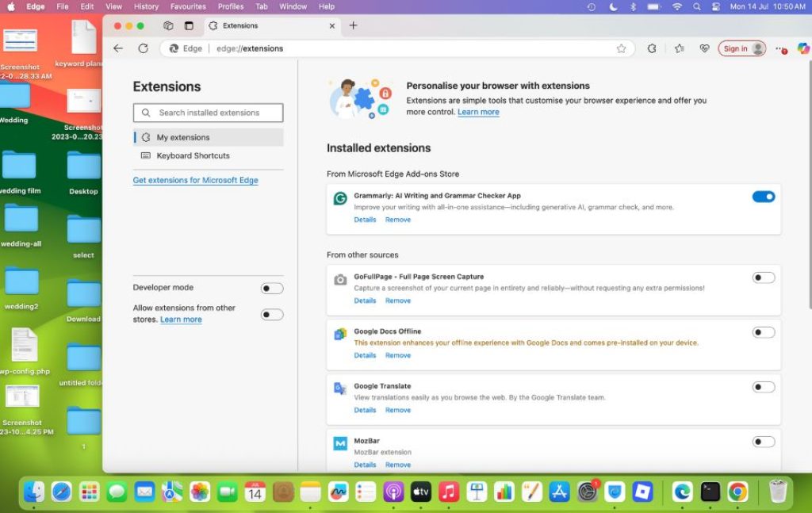Viewport: 812px width, 513px height.
Task: Open the Profiles menu
Action: (231, 6)
